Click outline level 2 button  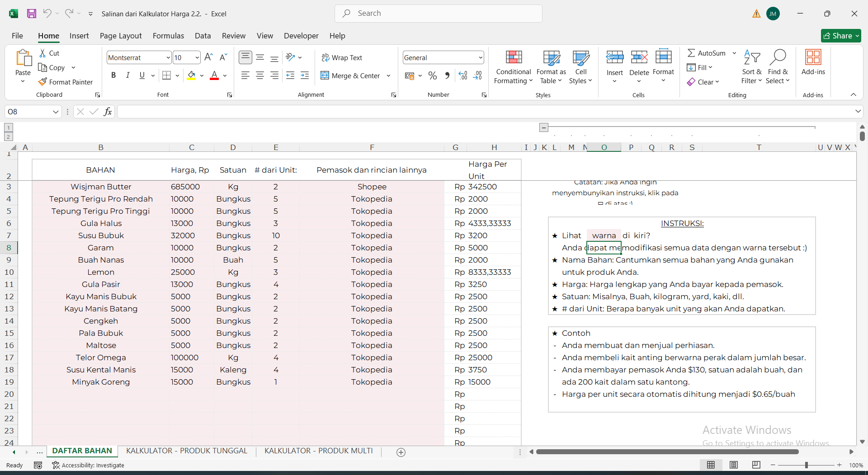9,136
